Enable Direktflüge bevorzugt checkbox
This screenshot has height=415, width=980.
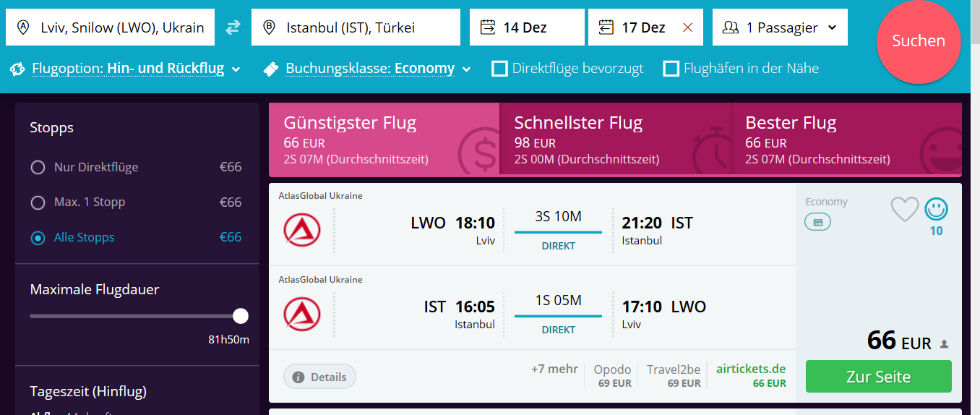coord(499,69)
